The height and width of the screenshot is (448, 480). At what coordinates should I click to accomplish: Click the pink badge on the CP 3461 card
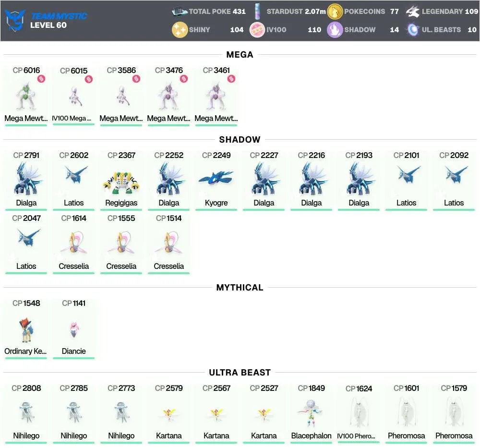tap(231, 79)
